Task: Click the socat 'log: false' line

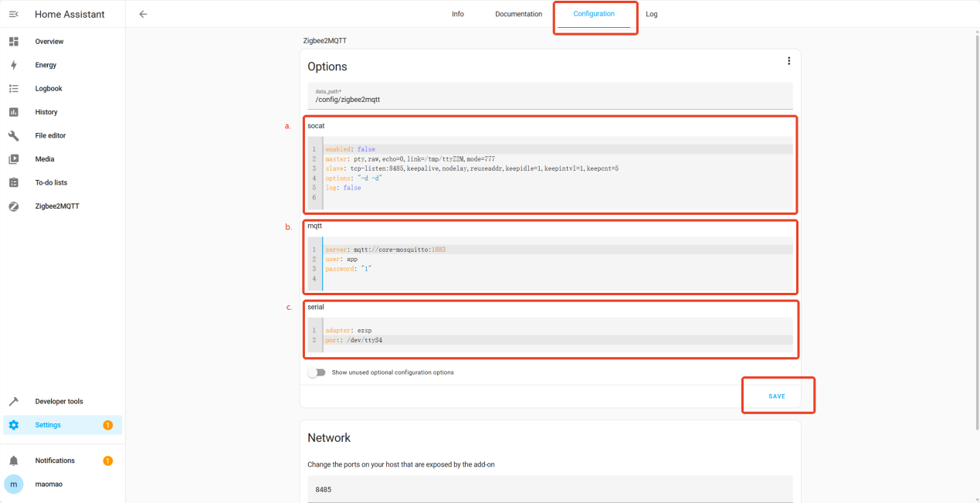Action: pyautogui.click(x=559, y=188)
